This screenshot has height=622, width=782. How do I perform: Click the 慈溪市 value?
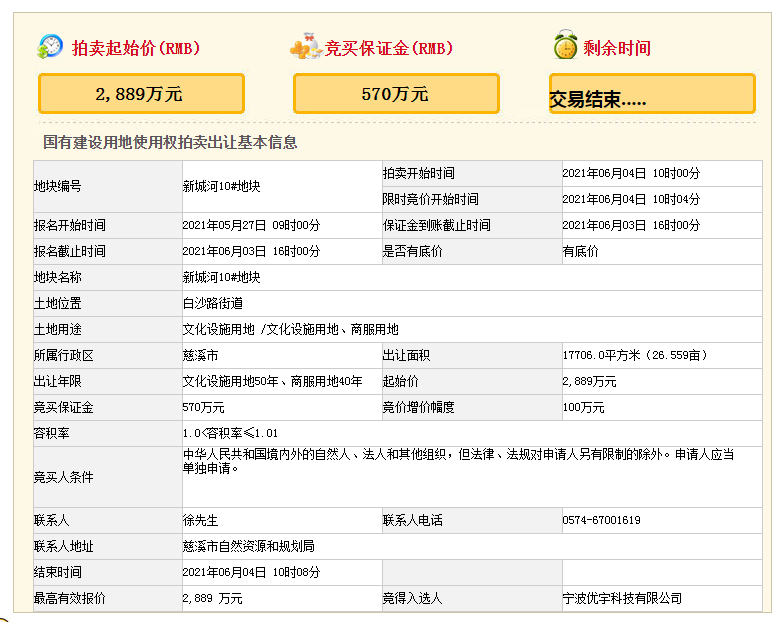point(200,355)
